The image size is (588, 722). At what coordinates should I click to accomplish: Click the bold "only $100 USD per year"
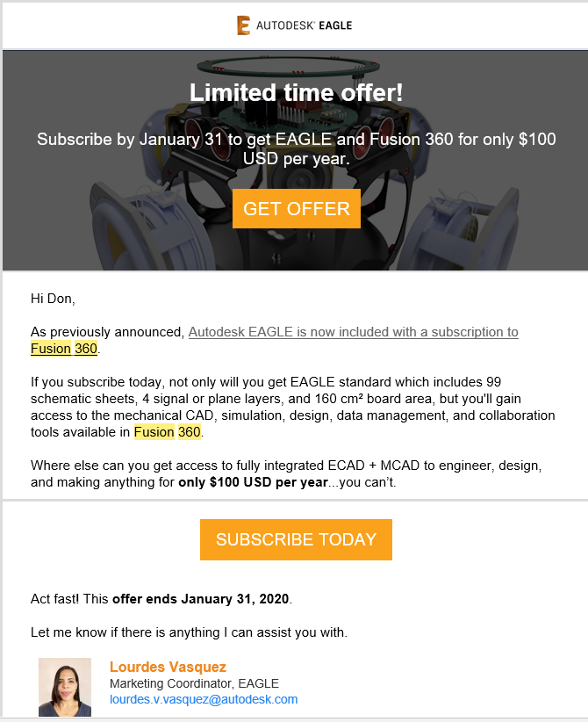point(253,482)
